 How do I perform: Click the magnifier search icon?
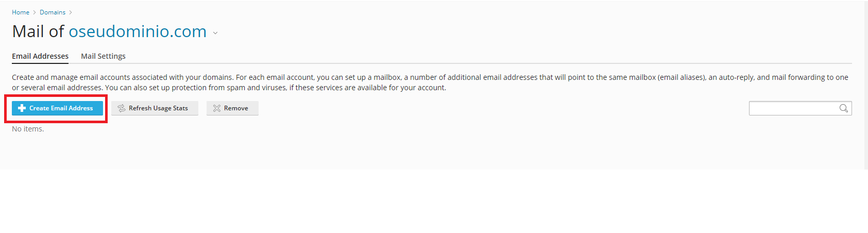pos(843,108)
